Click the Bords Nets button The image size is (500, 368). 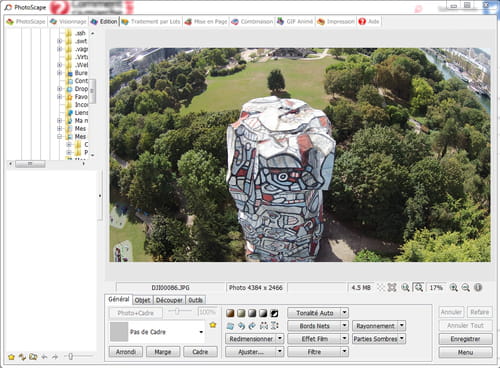(314, 326)
